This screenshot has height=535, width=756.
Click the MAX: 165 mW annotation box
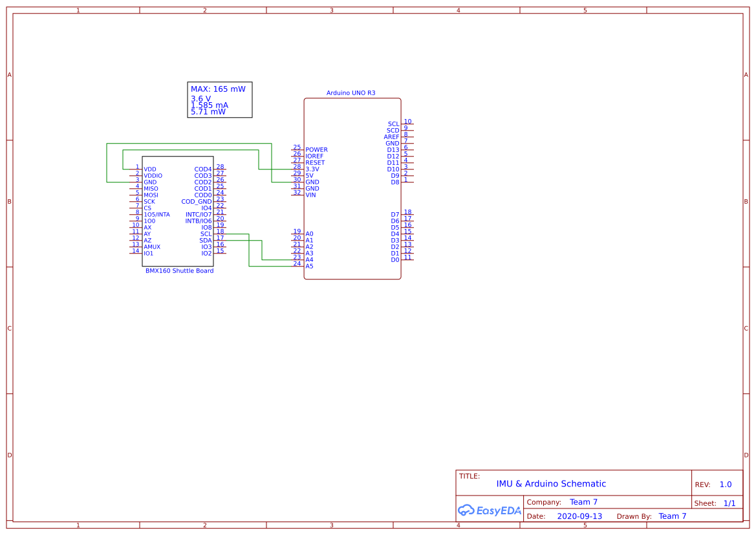219,100
